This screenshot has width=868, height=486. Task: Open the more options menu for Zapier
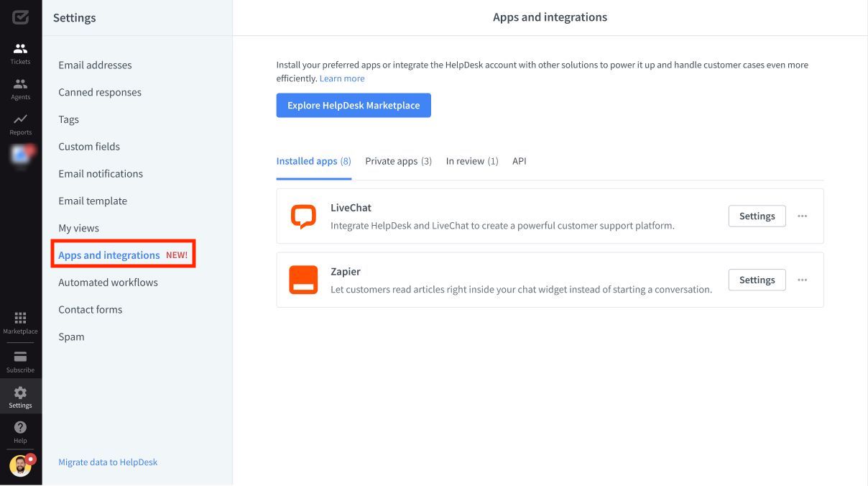point(803,280)
